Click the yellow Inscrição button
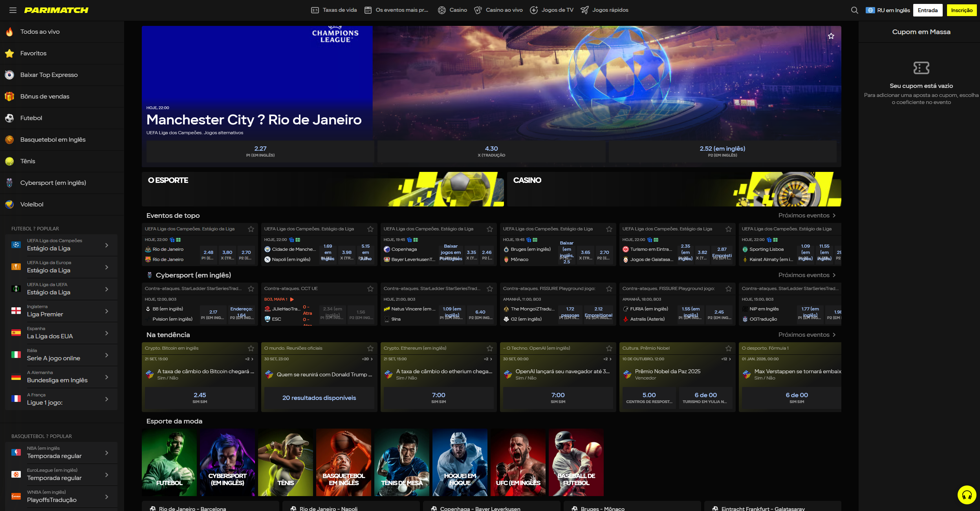Image resolution: width=980 pixels, height=511 pixels. coord(961,10)
